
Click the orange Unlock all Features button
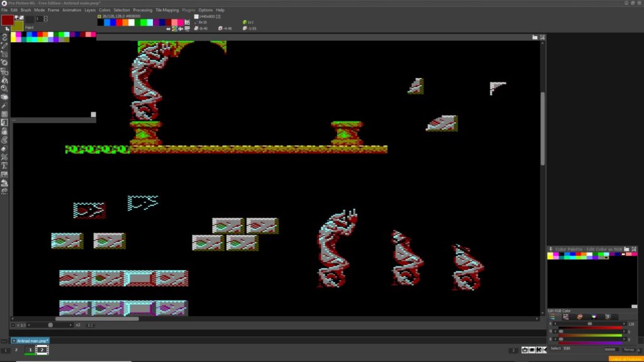coord(626,359)
